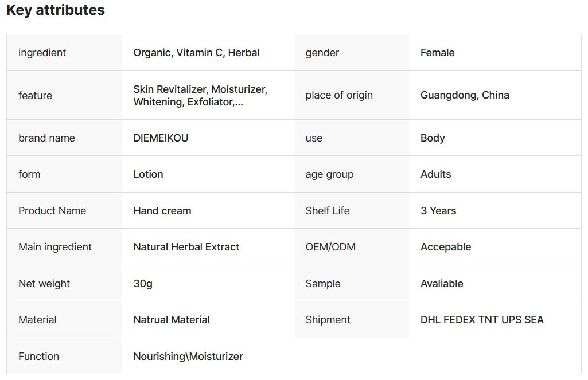The width and height of the screenshot is (588, 380).
Task: Click the Lotion form value
Action: coord(148,174)
